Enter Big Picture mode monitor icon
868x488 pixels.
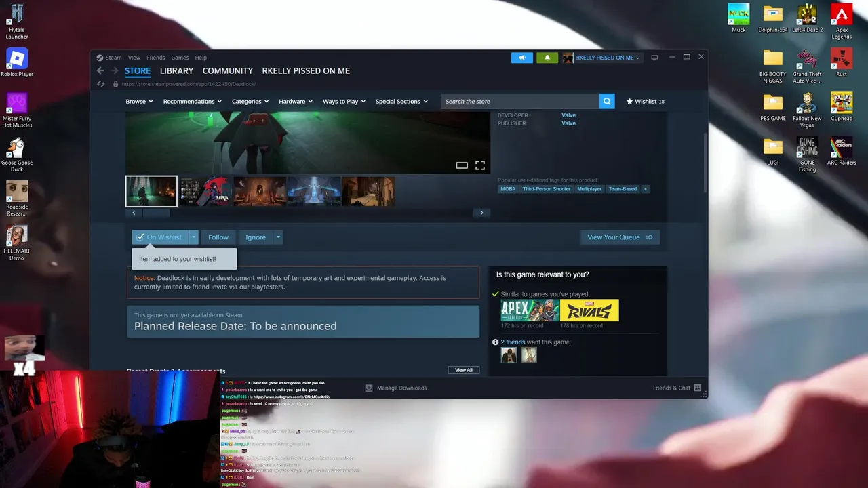point(654,58)
